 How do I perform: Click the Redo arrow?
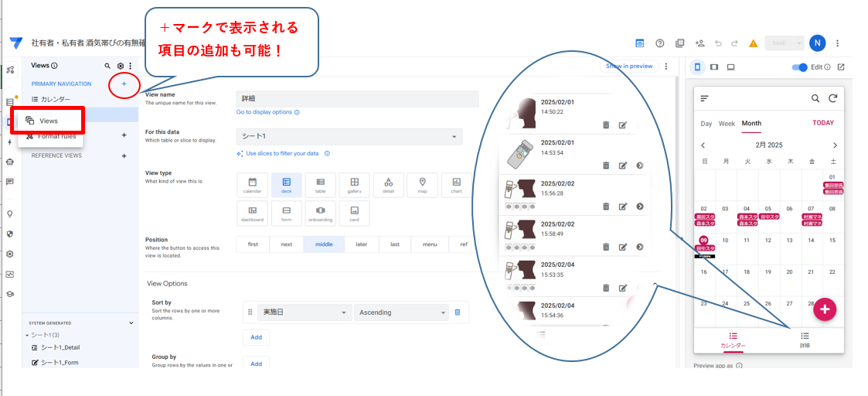click(x=734, y=43)
